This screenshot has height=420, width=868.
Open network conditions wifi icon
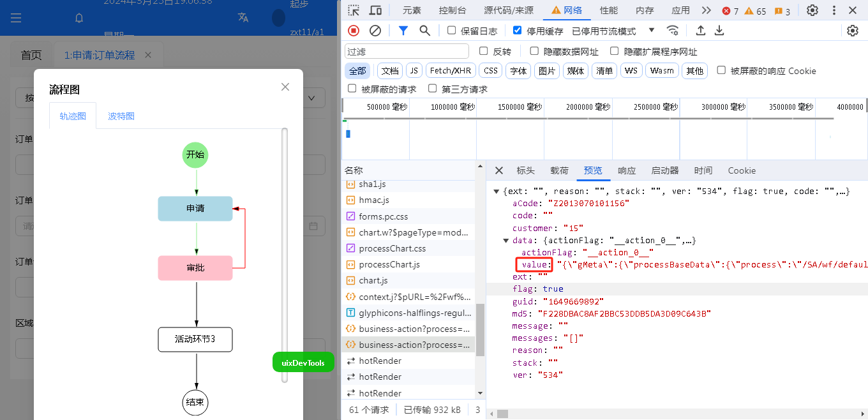coord(673,30)
